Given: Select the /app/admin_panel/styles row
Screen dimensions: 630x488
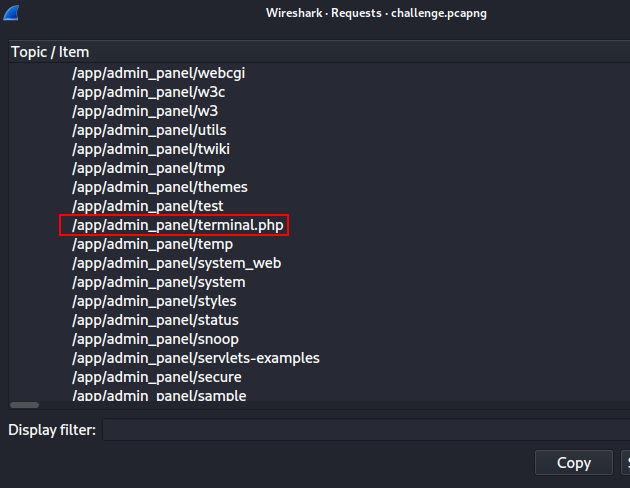Looking at the screenshot, I should (x=140, y=301).
